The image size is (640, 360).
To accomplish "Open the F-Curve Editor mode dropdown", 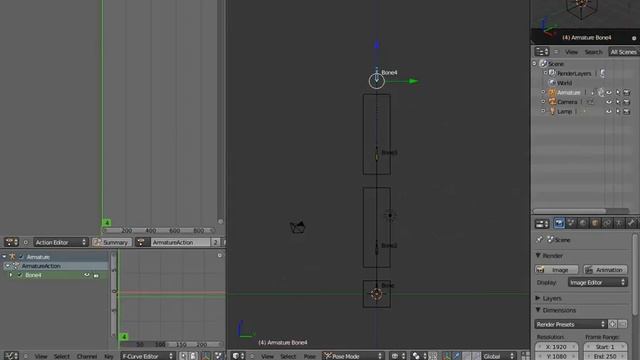I will tap(147, 356).
